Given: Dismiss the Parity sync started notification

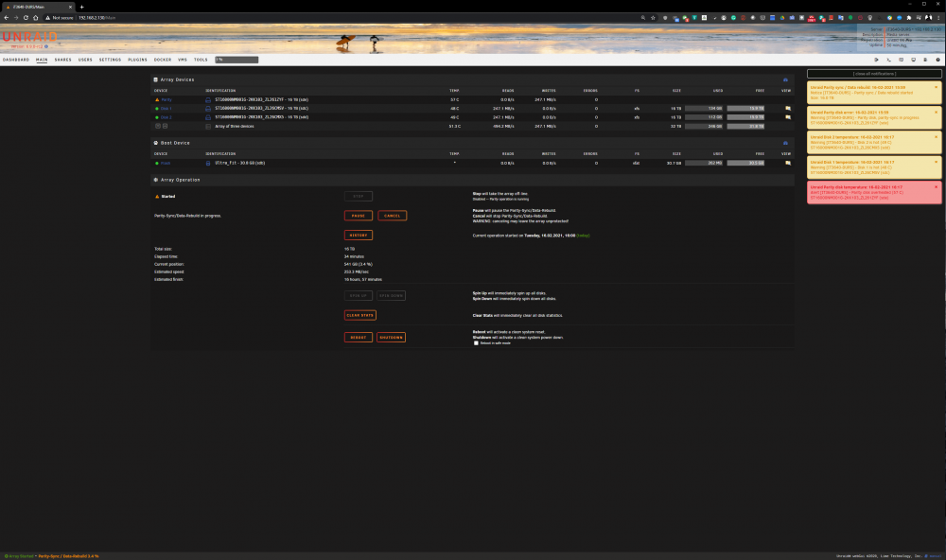Looking at the screenshot, I should (937, 87).
